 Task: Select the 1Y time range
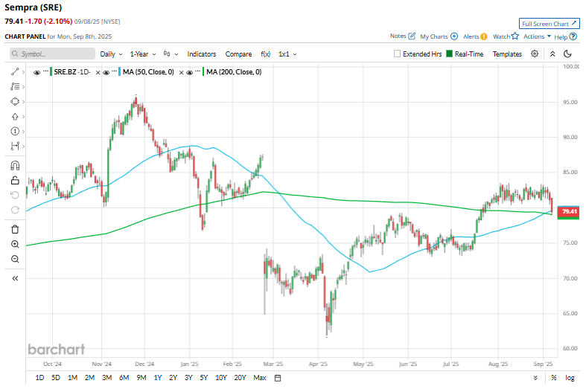pos(158,378)
